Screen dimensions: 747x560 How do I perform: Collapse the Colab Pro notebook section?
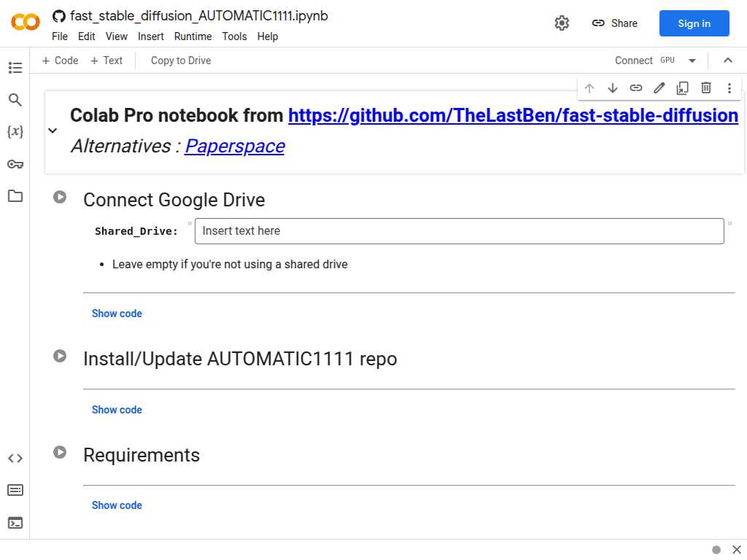tap(53, 131)
